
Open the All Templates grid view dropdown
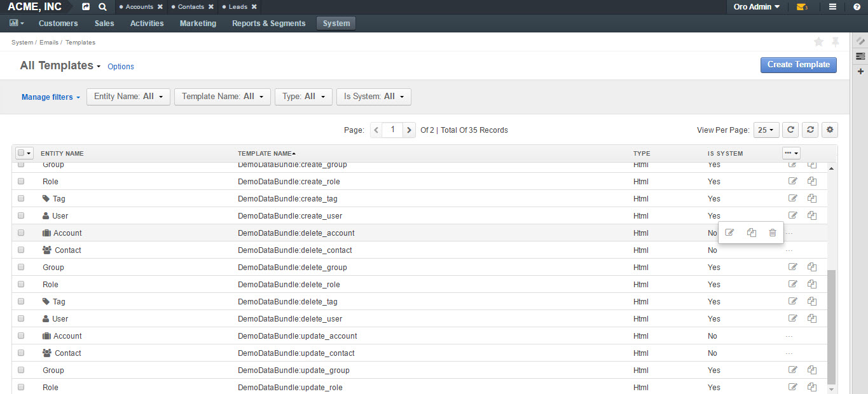click(60, 65)
